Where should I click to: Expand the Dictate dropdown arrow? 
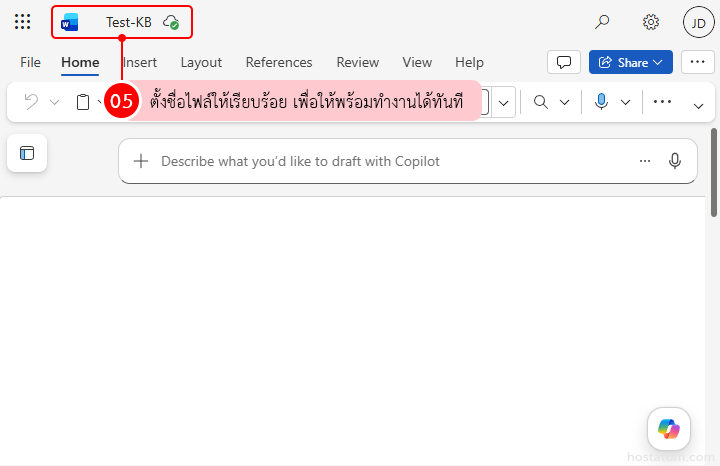tap(625, 102)
